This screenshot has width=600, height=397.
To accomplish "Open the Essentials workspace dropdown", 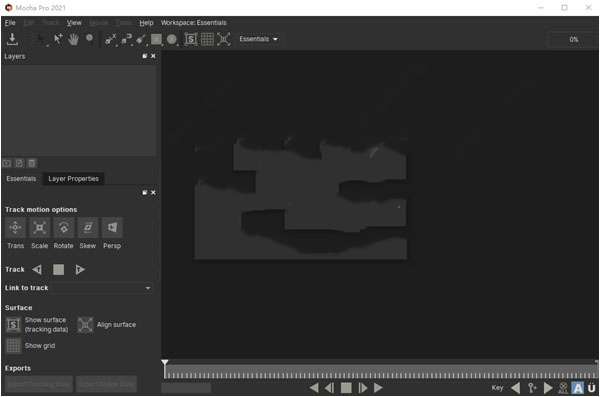I will click(258, 39).
